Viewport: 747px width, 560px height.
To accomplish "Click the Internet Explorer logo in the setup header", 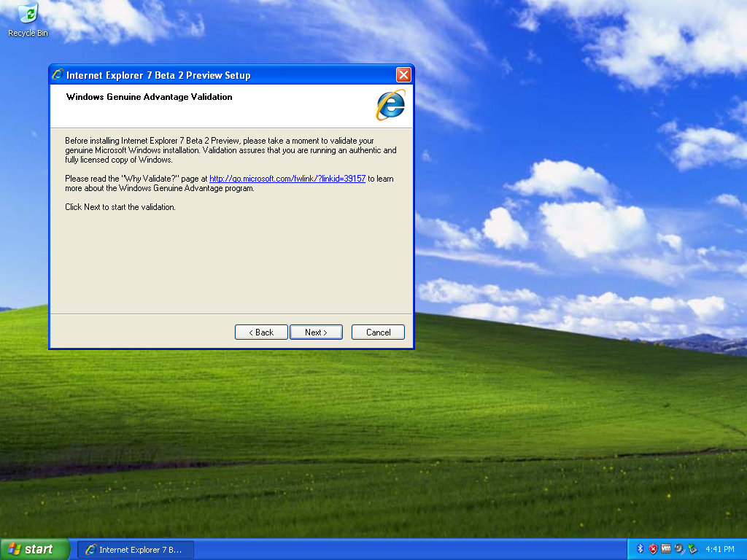I will click(391, 105).
